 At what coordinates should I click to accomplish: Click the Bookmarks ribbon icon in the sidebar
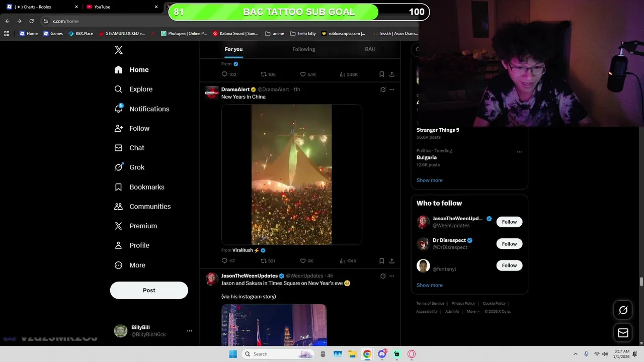coord(118,187)
